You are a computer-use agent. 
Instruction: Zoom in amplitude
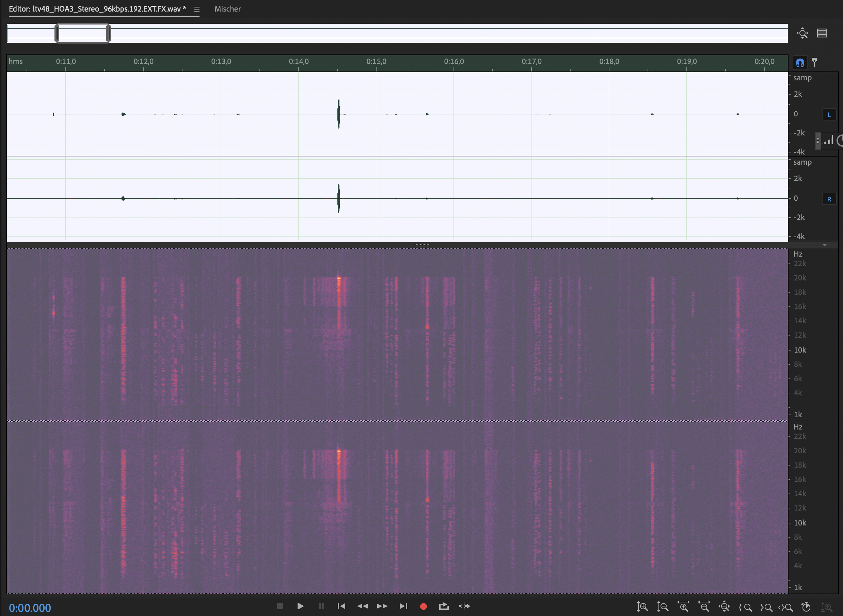pos(642,607)
